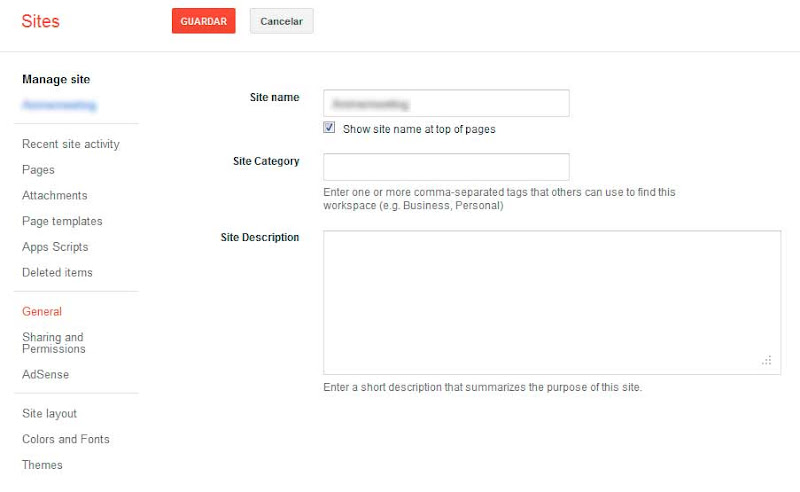
Task: Click the Site Description label
Action: [260, 237]
